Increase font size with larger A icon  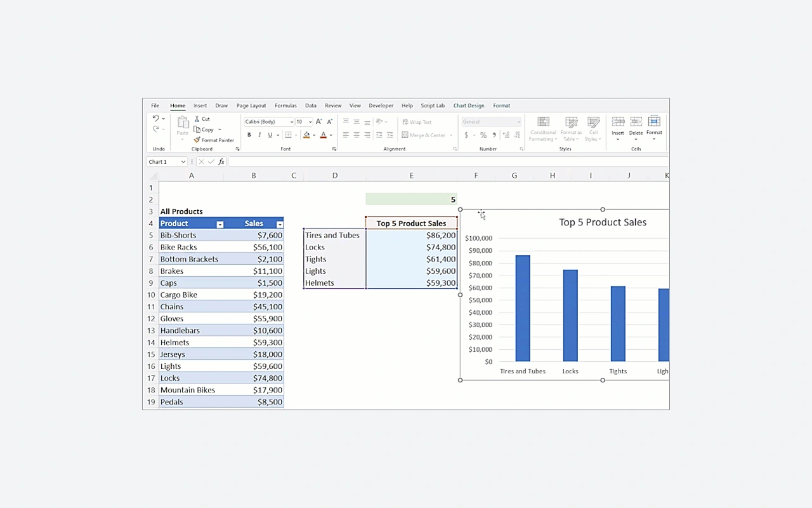click(x=319, y=121)
